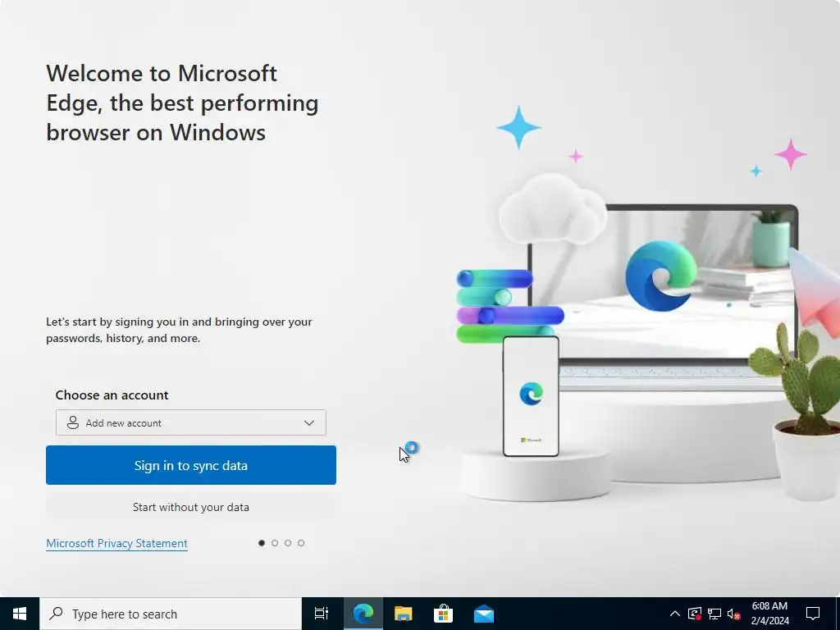Select the fourth page indicator dot

point(301,543)
